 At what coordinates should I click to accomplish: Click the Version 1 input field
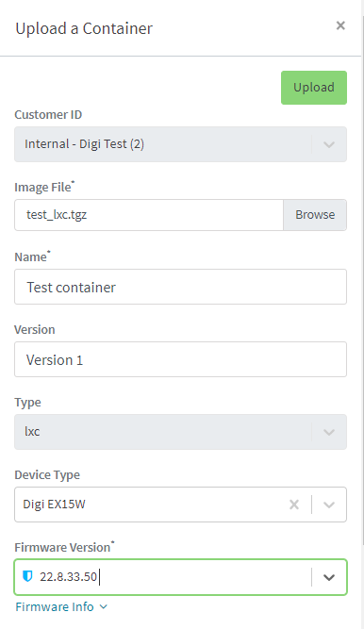tap(181, 359)
